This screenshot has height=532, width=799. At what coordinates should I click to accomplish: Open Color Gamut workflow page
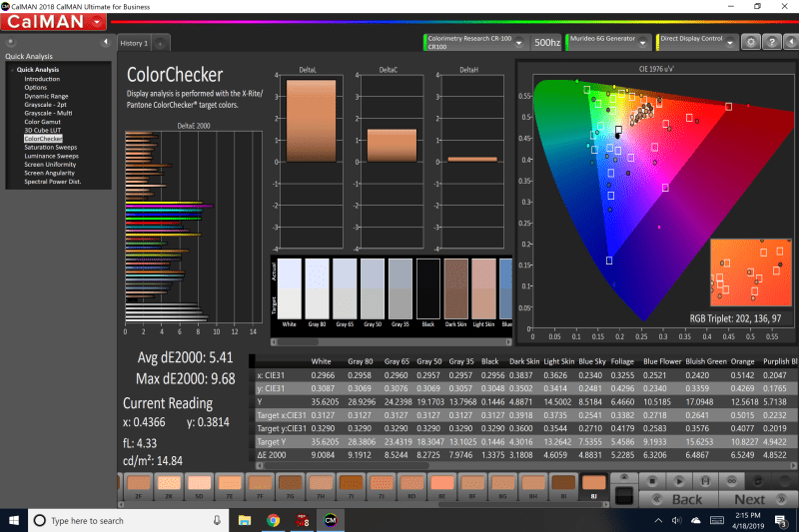42,122
